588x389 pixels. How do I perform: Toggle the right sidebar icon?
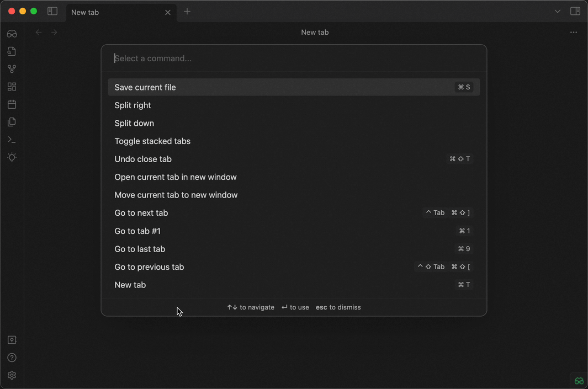click(x=575, y=11)
